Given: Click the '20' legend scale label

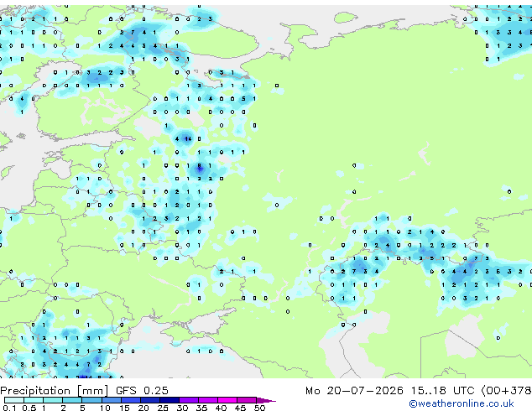Looking at the screenshot, I should pos(143,408).
